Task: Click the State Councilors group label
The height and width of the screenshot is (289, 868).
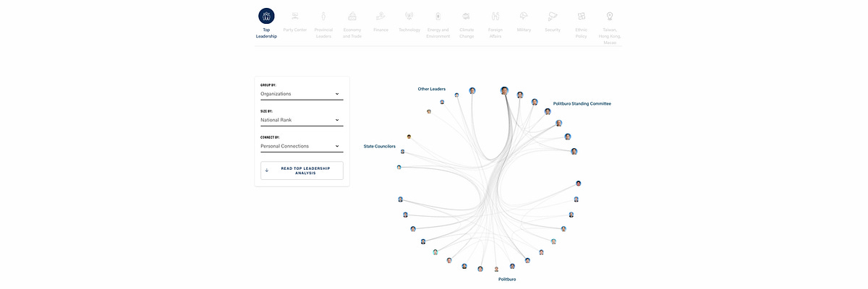Action: 380,147
